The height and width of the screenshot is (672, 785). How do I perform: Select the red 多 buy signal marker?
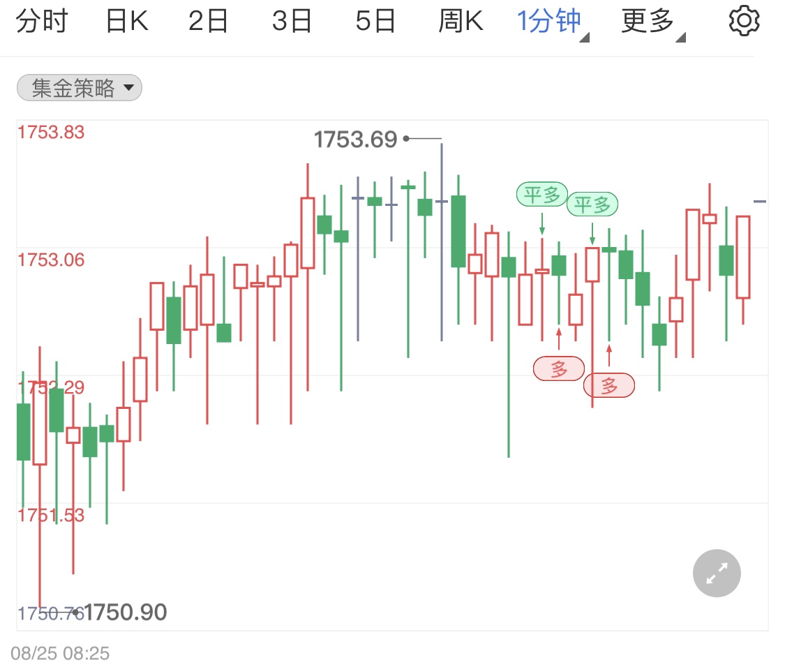coord(558,368)
